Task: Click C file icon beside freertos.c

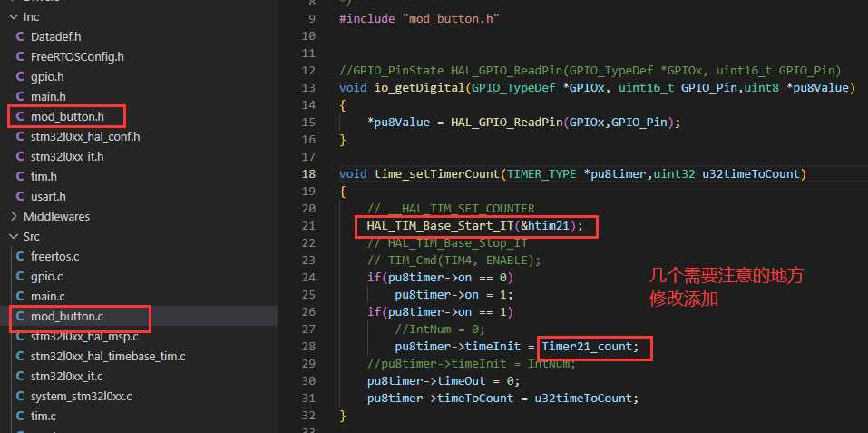Action: [x=21, y=256]
